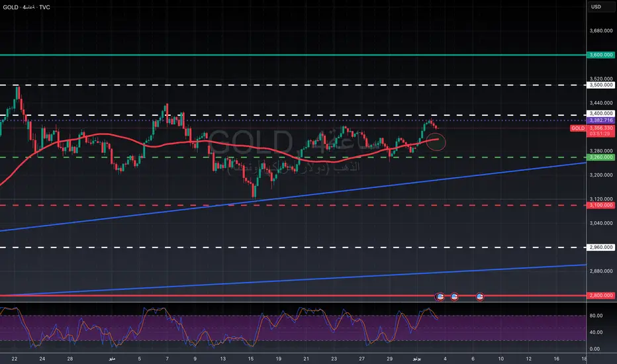Image resolution: width=617 pixels, height=364 pixels.
Task: Select the green 3,260.000 support label
Action: click(601, 158)
